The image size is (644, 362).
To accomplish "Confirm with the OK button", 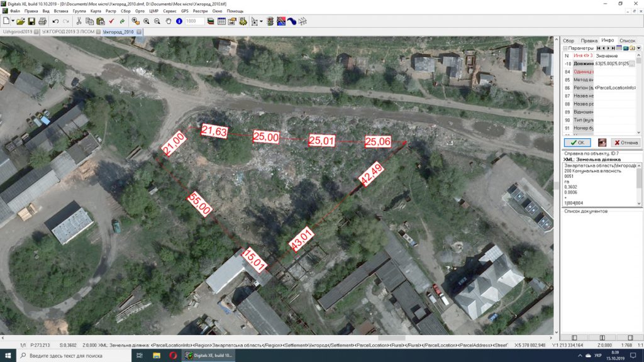I will (576, 143).
